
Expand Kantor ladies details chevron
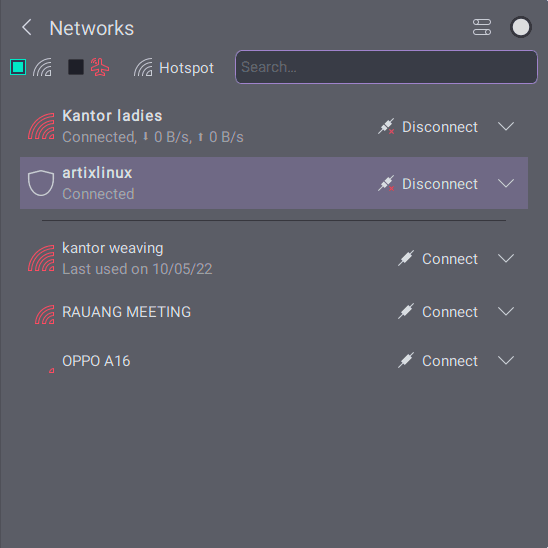pyautogui.click(x=506, y=126)
